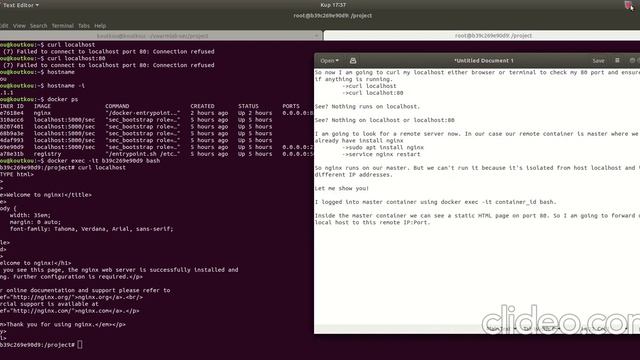Click the STATUS column header in terminal
This screenshot has width=640, height=360.
pos(248,106)
